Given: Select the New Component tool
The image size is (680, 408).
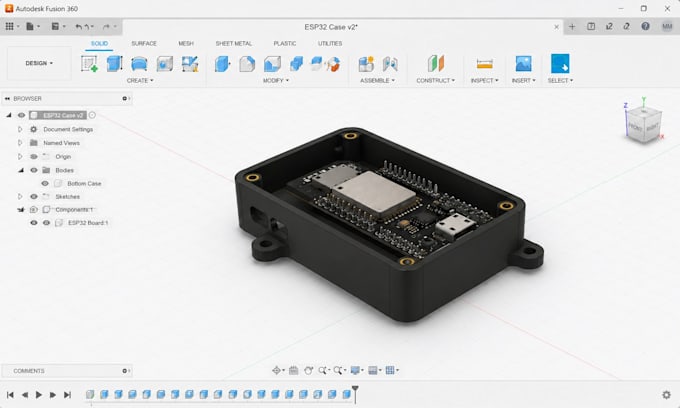Looking at the screenshot, I should point(366,64).
